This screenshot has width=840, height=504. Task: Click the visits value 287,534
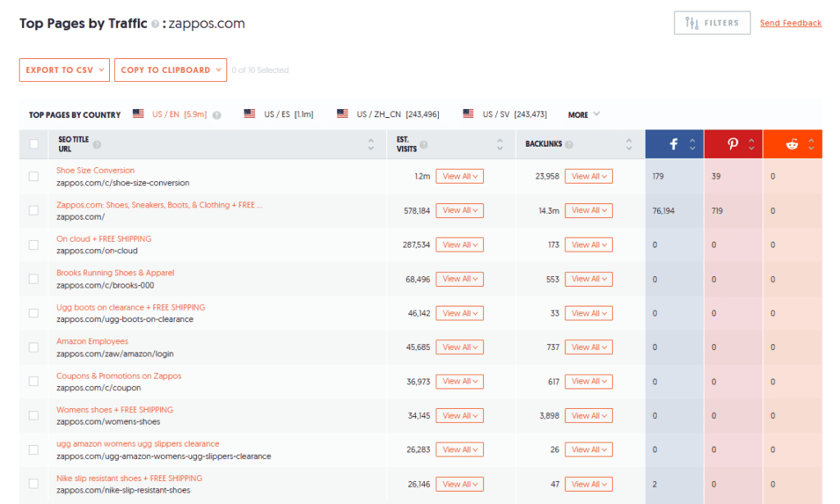click(416, 245)
